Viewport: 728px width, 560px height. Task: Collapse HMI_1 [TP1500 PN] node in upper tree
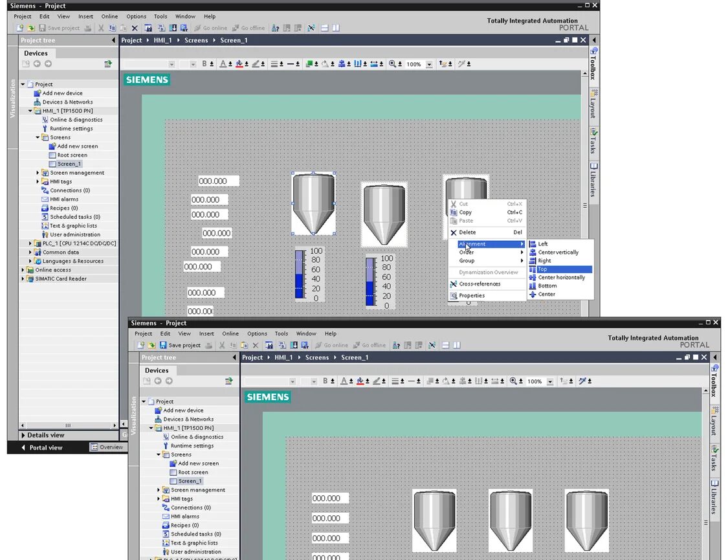click(x=30, y=111)
